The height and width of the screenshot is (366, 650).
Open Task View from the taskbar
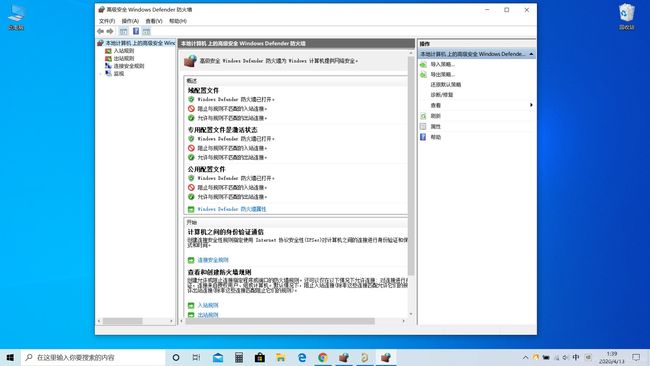[x=196, y=357]
